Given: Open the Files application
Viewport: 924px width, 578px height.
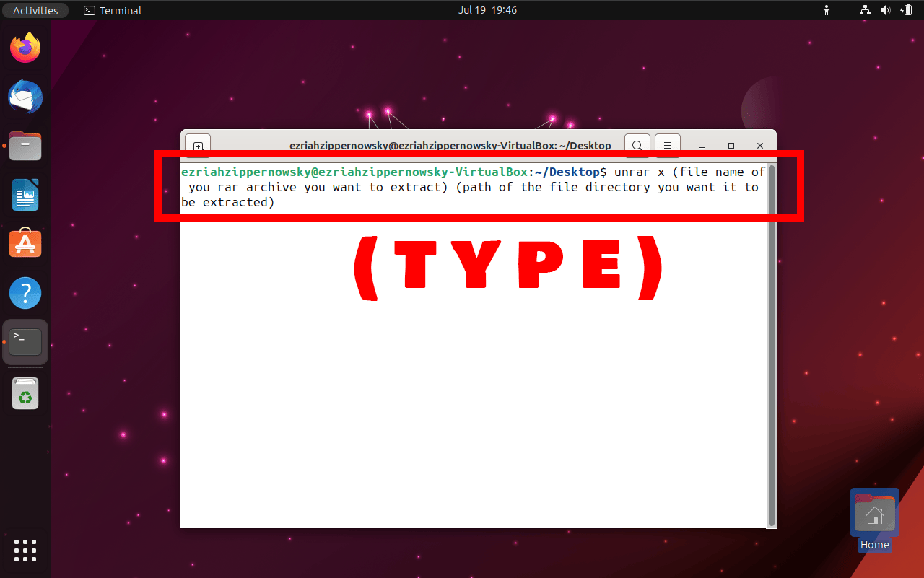Looking at the screenshot, I should tap(25, 146).
